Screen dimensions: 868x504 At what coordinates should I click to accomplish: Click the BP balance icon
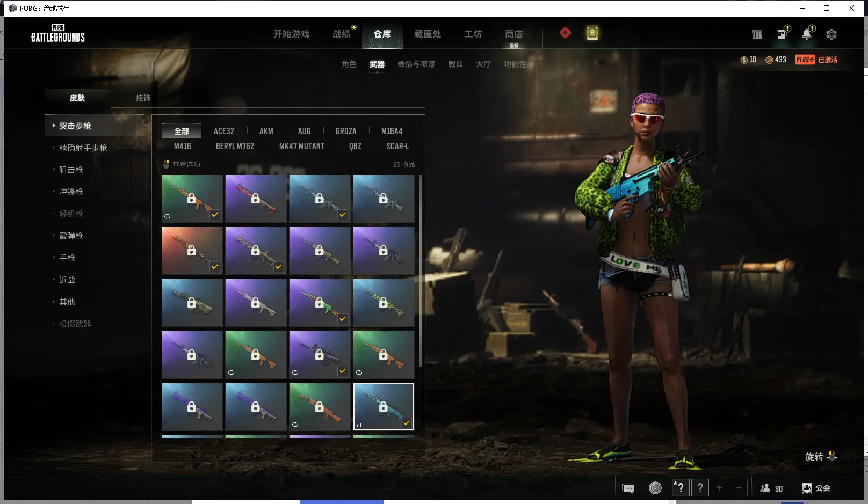point(769,60)
